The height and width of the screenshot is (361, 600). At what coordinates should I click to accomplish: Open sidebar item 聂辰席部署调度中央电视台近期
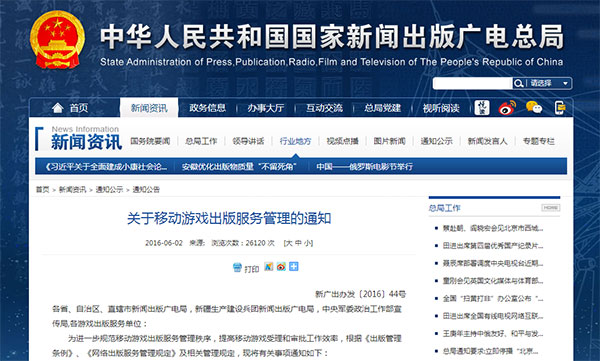click(493, 263)
